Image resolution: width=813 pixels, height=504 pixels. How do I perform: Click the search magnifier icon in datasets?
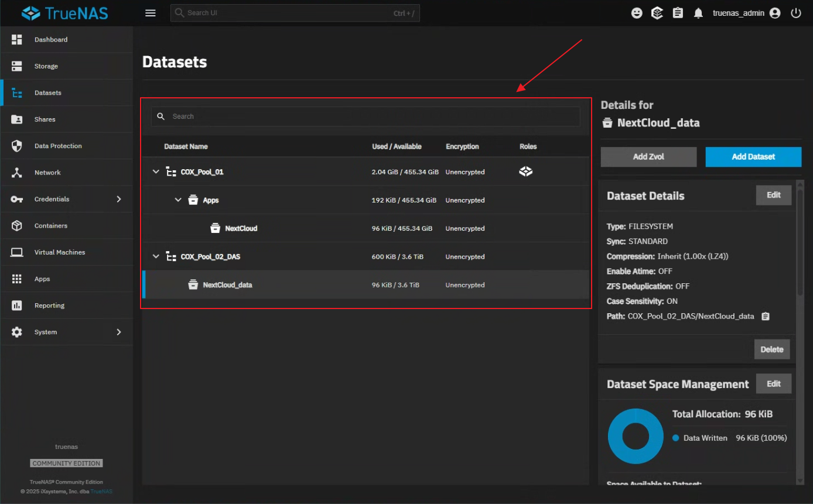point(161,116)
